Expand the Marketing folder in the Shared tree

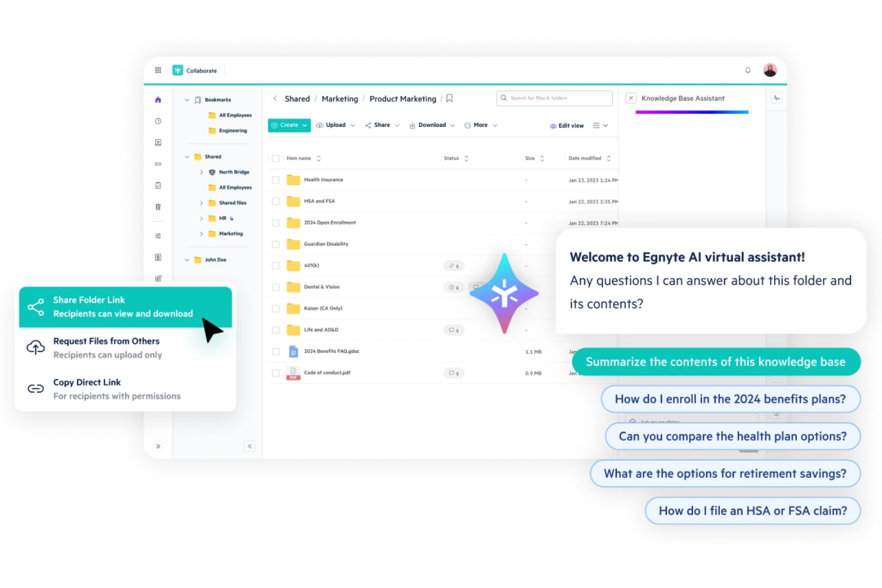(x=201, y=234)
